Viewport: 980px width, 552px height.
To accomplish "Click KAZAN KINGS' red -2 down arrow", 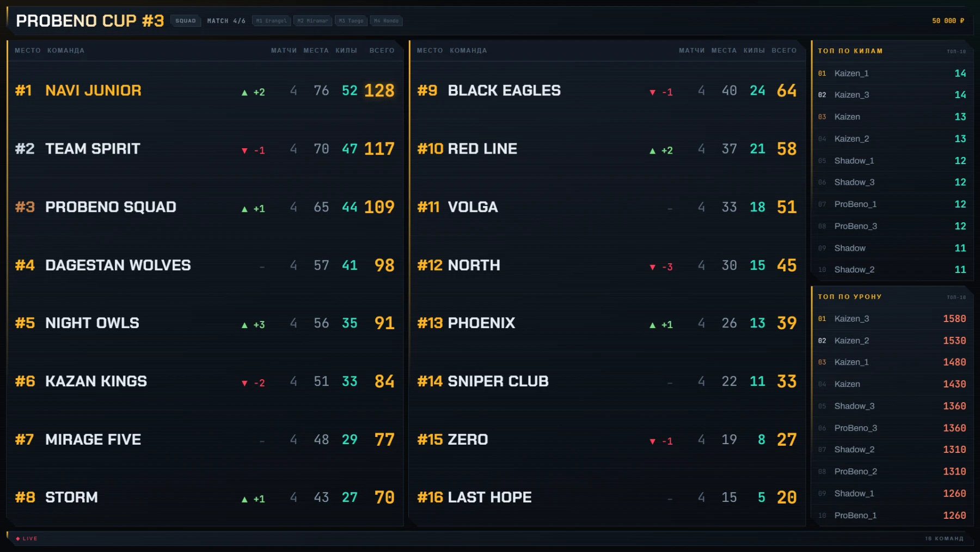I will tap(244, 384).
